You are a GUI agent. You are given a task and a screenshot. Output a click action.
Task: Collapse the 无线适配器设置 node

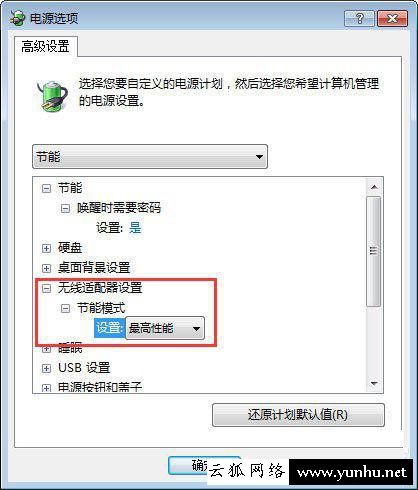click(46, 288)
